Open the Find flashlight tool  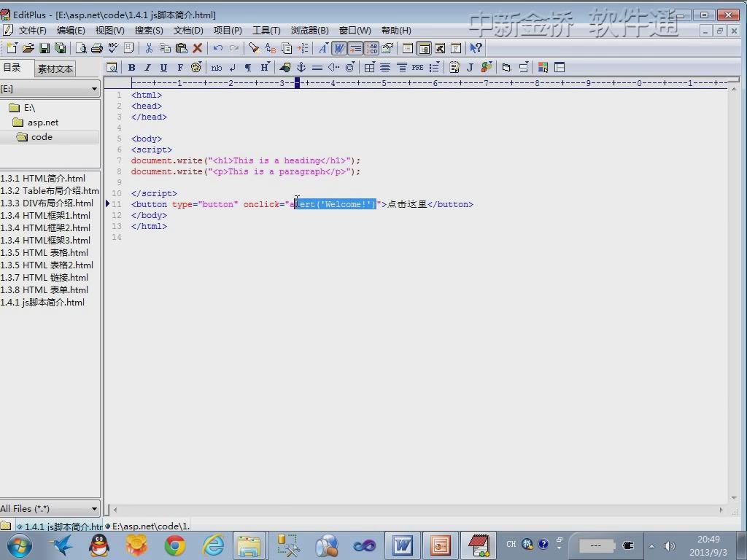(x=253, y=48)
